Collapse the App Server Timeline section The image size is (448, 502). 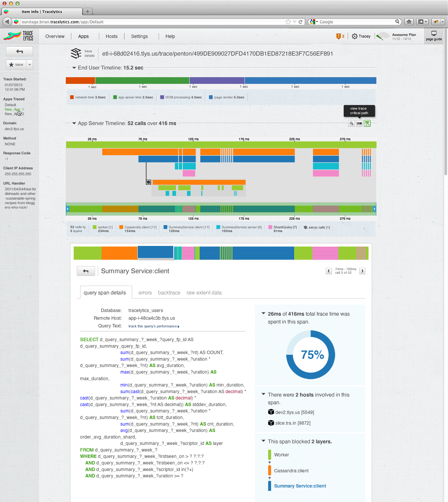click(x=74, y=123)
